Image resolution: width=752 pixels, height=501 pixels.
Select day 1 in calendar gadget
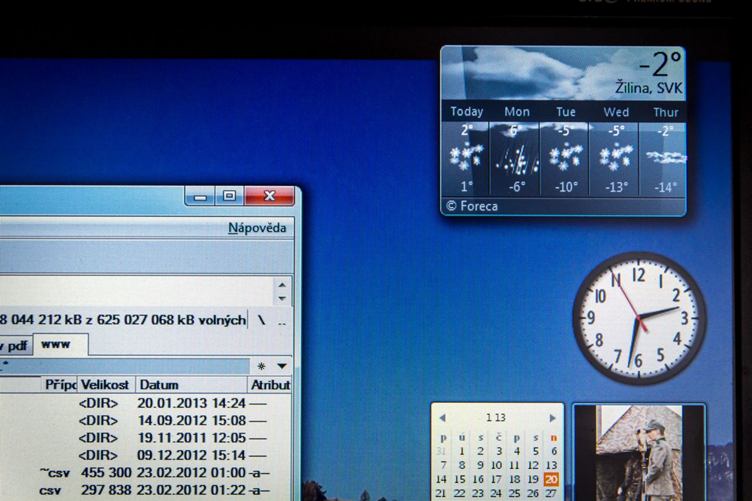(461, 451)
